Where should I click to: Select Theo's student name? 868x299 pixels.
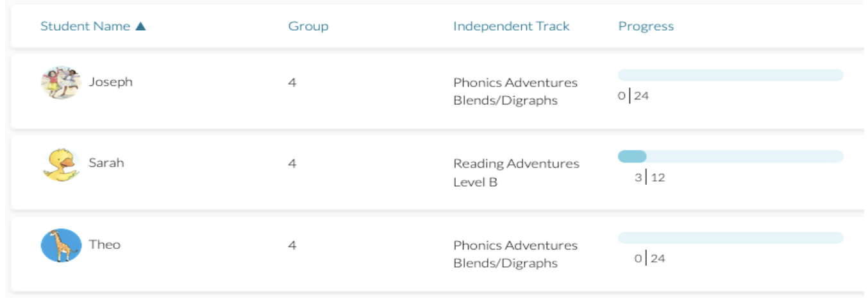click(104, 244)
